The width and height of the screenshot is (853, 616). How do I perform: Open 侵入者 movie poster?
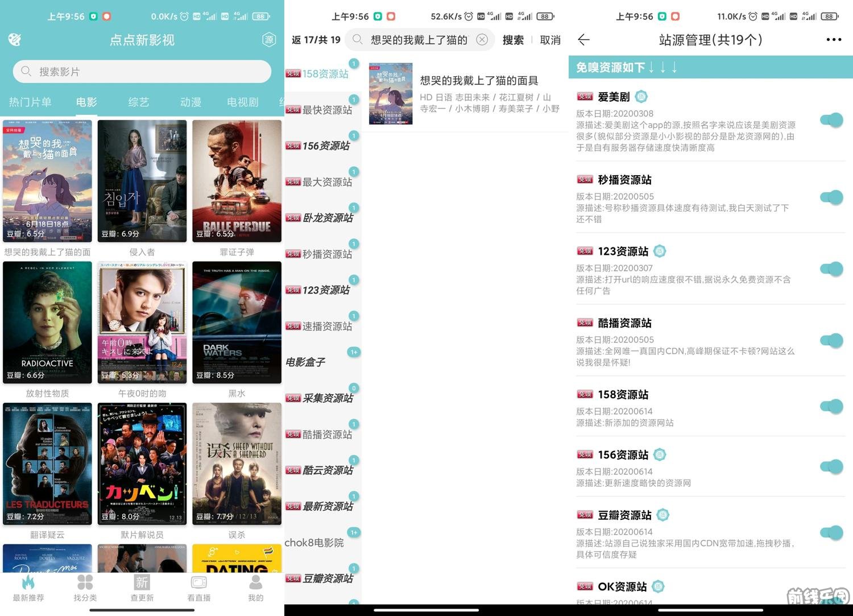point(142,181)
